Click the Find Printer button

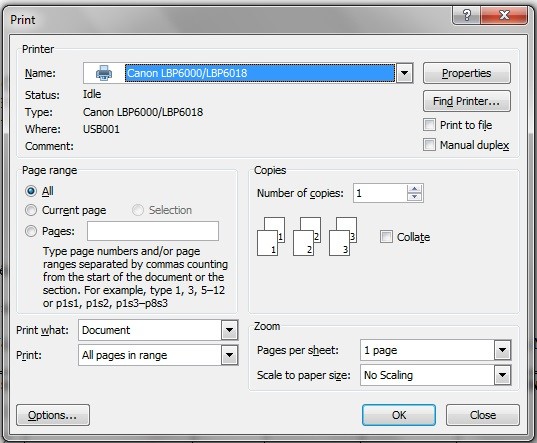pyautogui.click(x=466, y=101)
